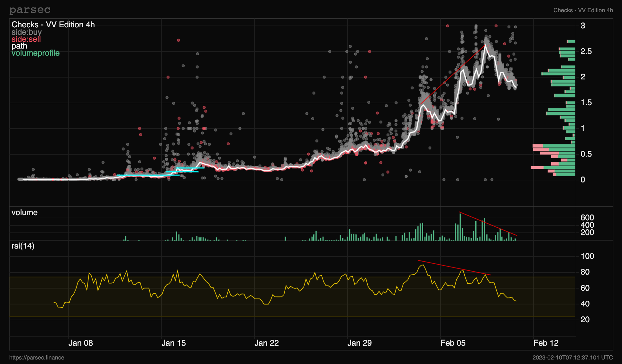Toggle the volumeprofile legend entry
The width and height of the screenshot is (622, 364).
point(35,53)
